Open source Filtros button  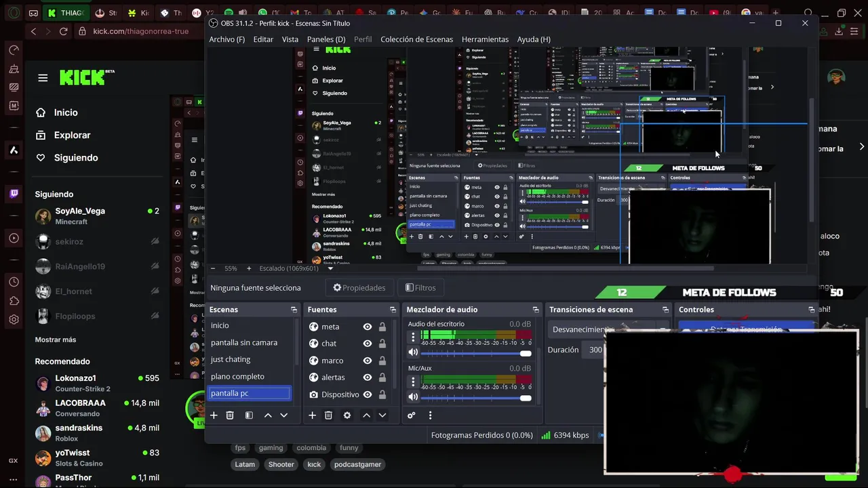coord(420,287)
